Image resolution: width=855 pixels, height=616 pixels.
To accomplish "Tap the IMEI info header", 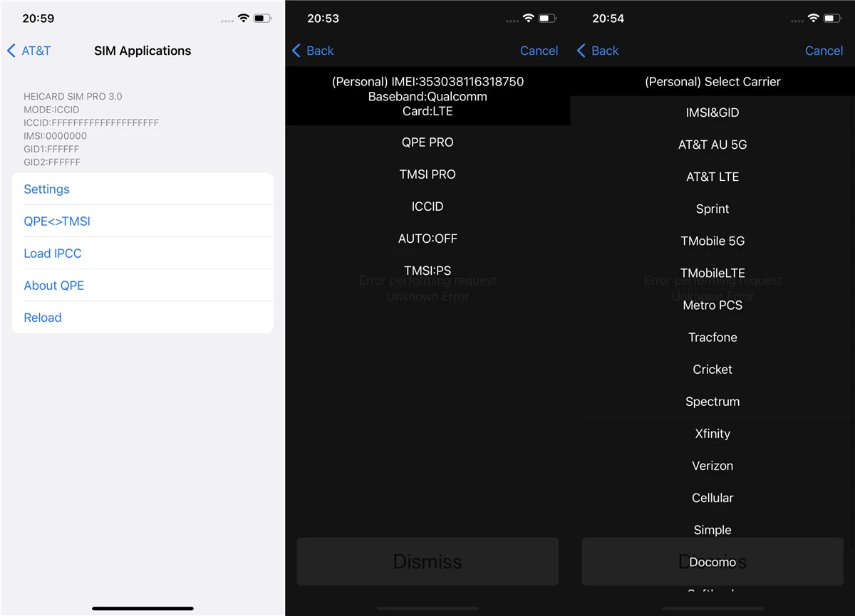I will [427, 96].
